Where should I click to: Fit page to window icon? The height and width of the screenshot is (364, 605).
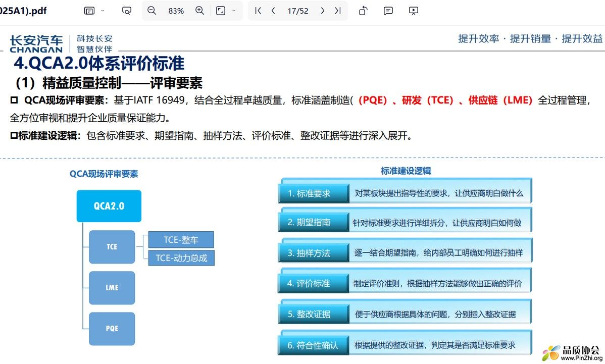221,11
